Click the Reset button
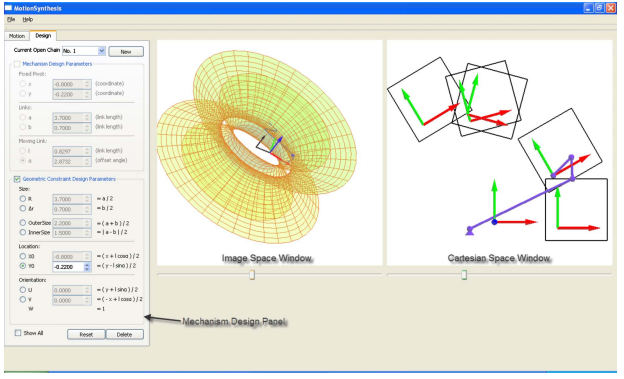 click(x=86, y=334)
